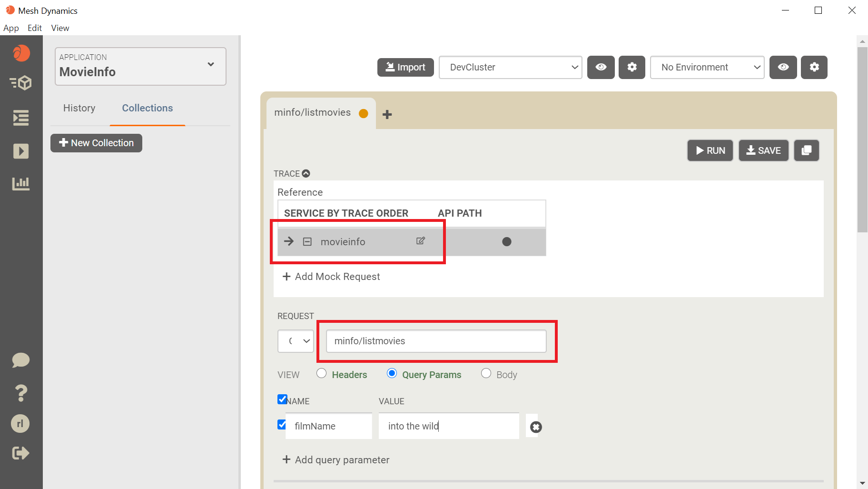The image size is (868, 489).
Task: Open cluster settings gear next to DevCluster
Action: tap(632, 67)
